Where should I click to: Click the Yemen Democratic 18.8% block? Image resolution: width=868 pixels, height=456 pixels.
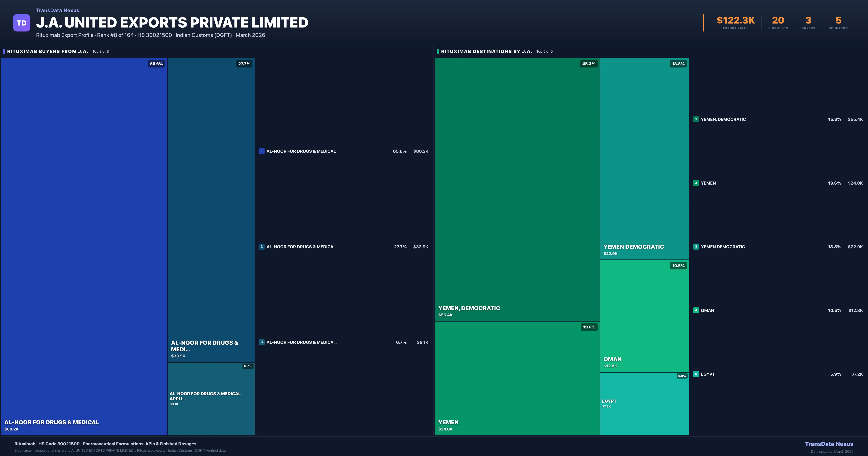coord(644,159)
